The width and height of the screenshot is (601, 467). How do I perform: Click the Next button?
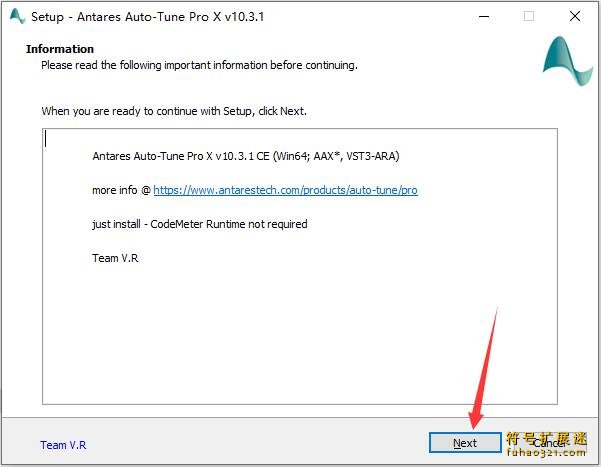point(465,443)
